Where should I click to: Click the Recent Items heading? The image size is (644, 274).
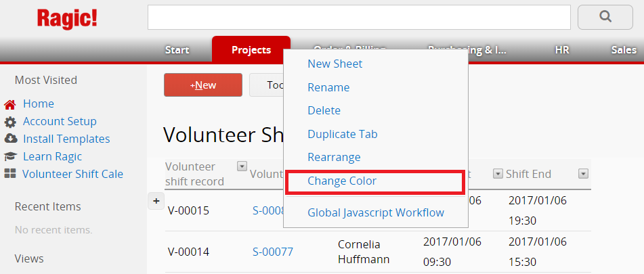[47, 206]
